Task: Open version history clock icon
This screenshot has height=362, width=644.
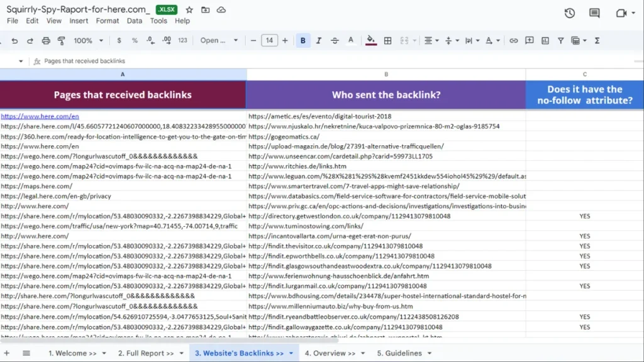Action: (570, 13)
